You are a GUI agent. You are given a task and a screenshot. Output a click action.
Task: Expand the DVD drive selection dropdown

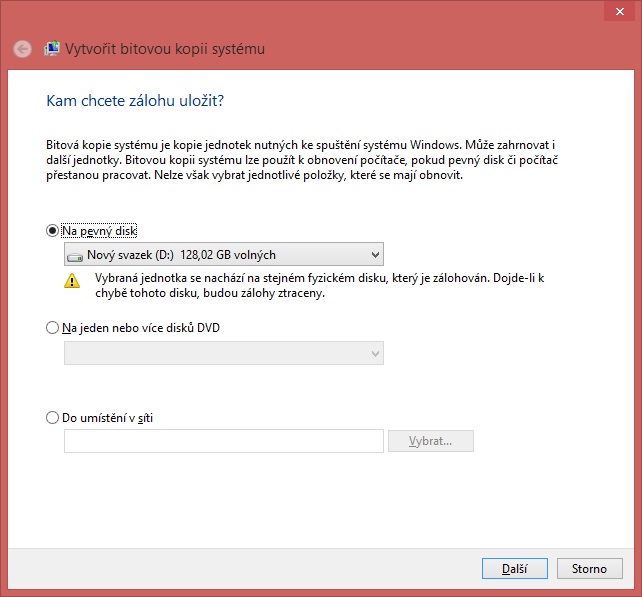click(223, 353)
